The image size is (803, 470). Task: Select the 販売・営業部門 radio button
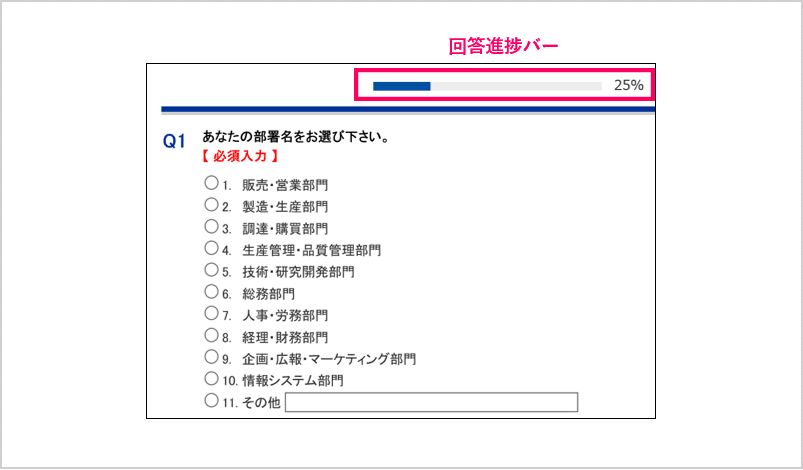click(x=211, y=183)
